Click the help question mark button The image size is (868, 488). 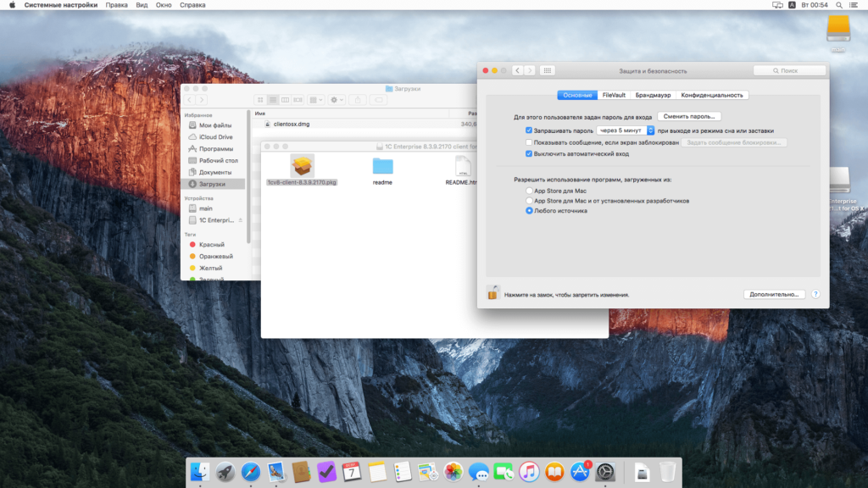pyautogui.click(x=815, y=294)
